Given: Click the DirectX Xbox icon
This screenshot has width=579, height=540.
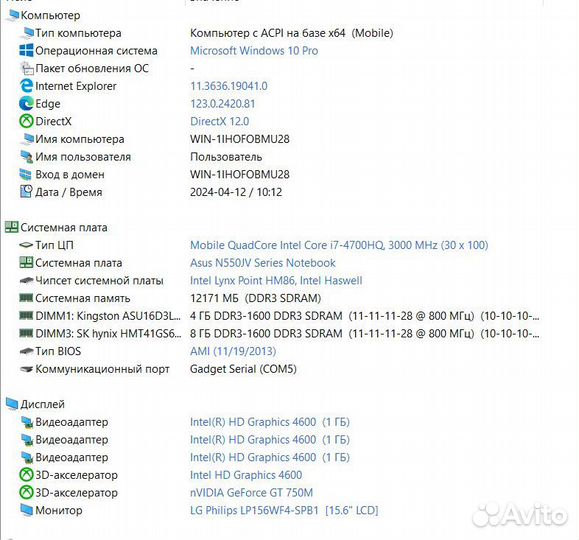Looking at the screenshot, I should (x=26, y=121).
